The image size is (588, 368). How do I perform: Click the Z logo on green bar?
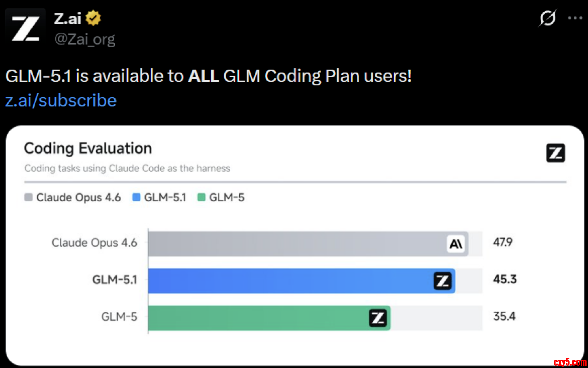(378, 318)
